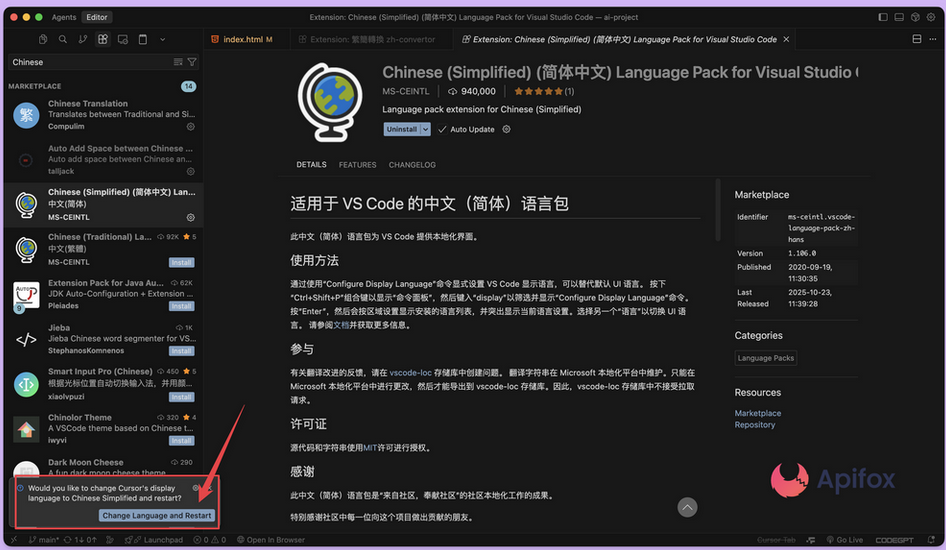The height and width of the screenshot is (550, 946).
Task: Show errors and warnings count in the status bar
Action: [209, 540]
